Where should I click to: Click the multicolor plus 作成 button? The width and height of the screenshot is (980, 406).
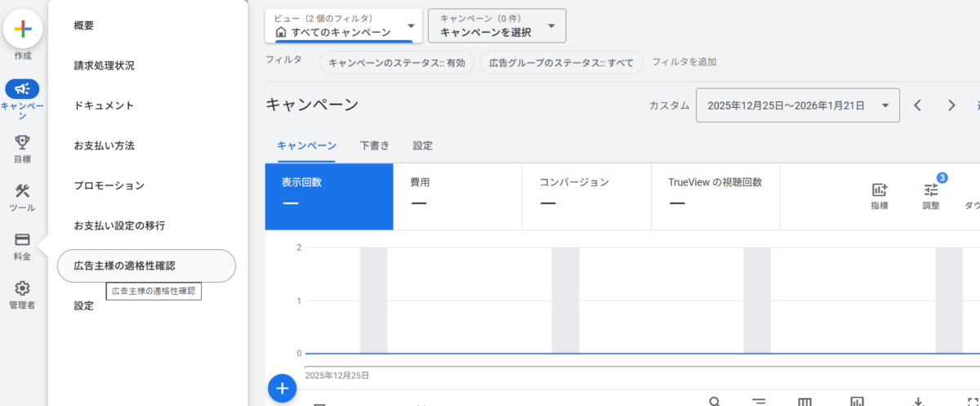click(23, 29)
